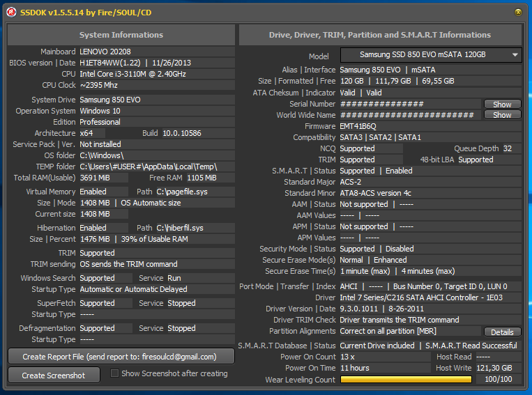
Task: Select Edition Professional value
Action: 100,122
